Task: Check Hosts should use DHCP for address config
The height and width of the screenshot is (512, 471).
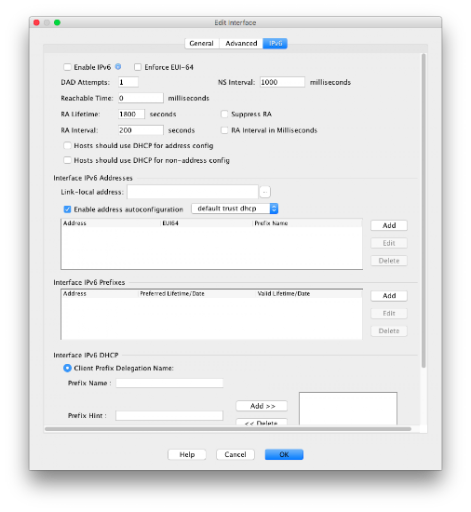Action: click(67, 145)
